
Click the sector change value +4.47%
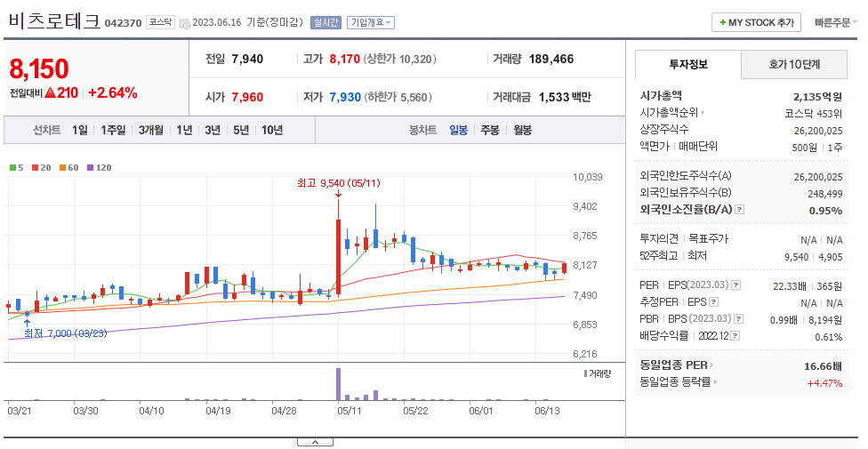click(824, 383)
